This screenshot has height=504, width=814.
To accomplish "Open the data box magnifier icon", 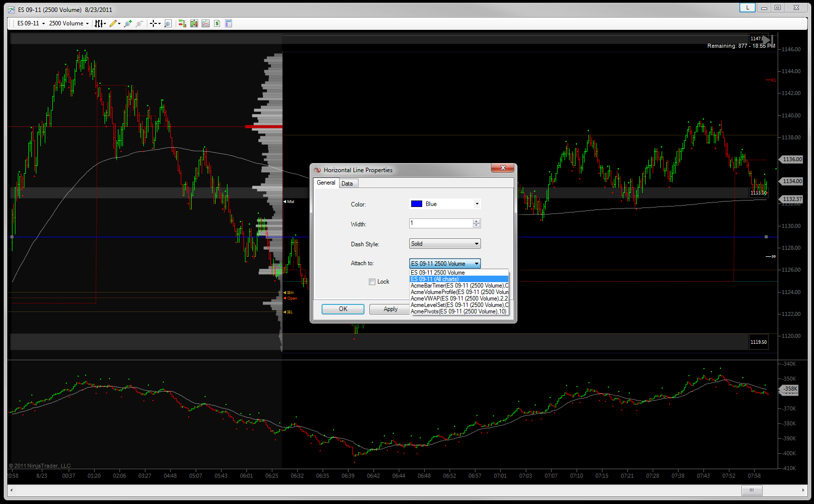I will click(168, 23).
